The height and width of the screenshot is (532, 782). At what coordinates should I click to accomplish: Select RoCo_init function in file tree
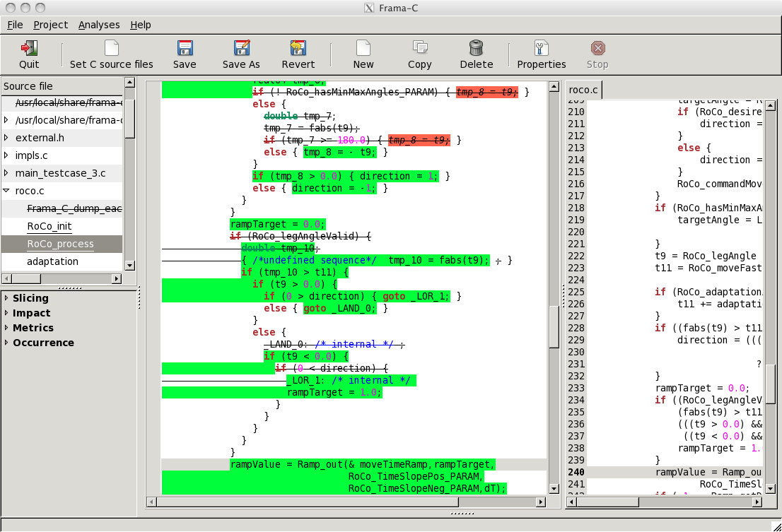tap(49, 226)
